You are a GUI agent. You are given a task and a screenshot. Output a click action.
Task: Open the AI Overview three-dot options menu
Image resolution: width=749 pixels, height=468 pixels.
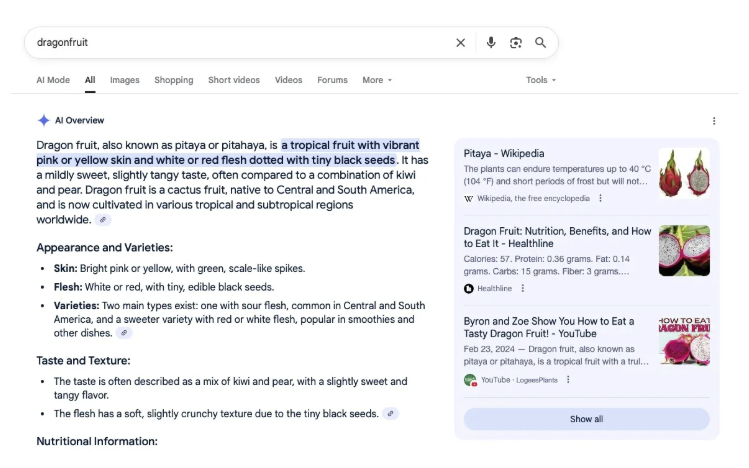(714, 121)
